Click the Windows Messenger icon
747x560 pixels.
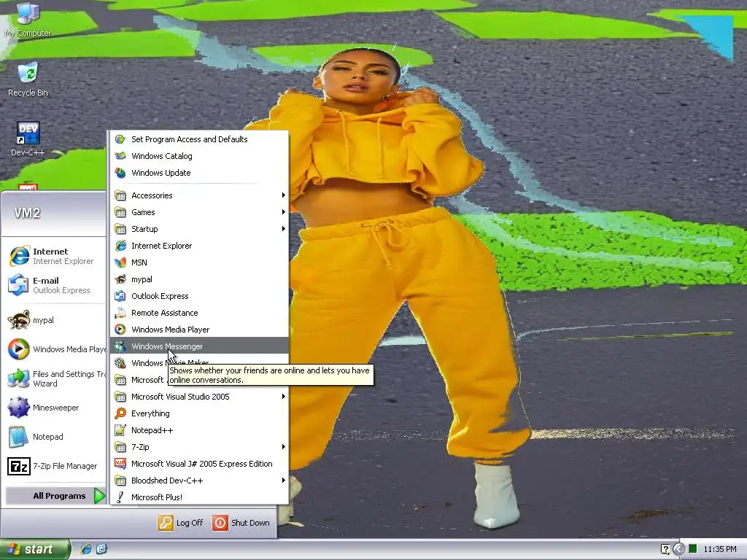pos(120,346)
